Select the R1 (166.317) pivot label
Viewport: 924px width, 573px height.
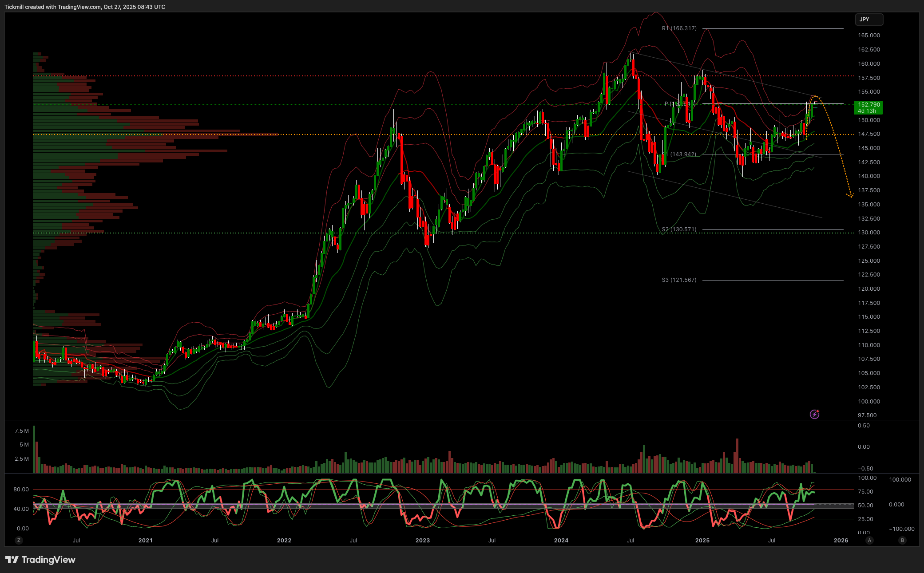[x=679, y=28]
